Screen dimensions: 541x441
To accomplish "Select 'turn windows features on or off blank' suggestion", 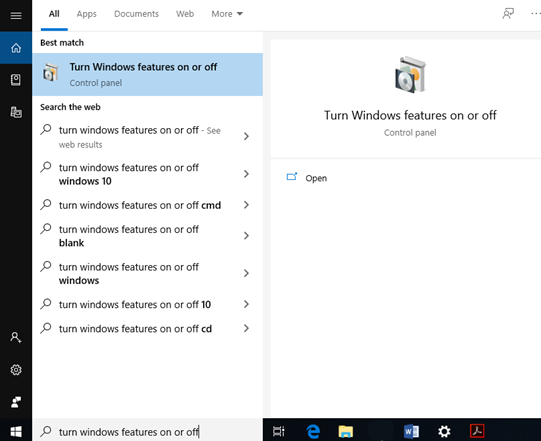I will (x=147, y=236).
